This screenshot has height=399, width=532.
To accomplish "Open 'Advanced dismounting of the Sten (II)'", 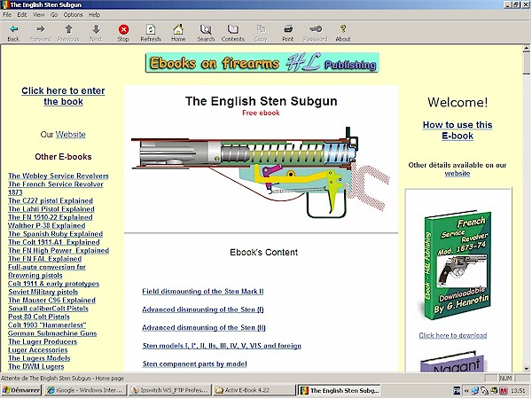I will [204, 328].
